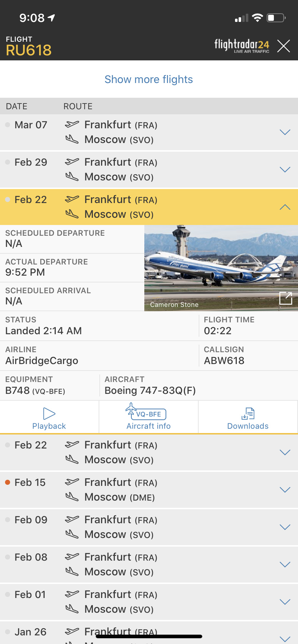Expand the Feb 15 Moscow DME flight

[285, 490]
